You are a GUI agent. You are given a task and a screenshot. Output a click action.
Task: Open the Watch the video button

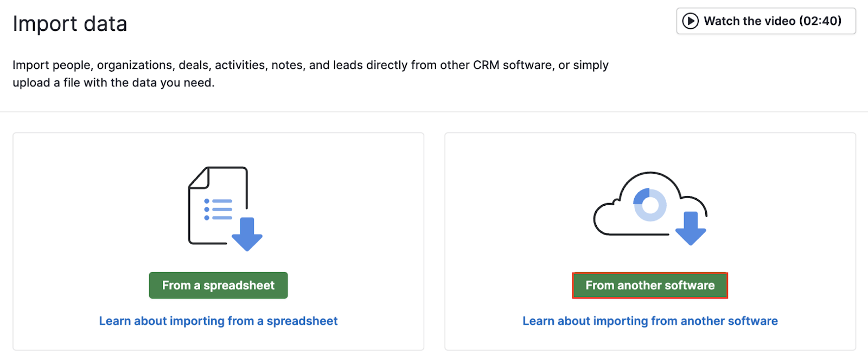[x=765, y=21]
